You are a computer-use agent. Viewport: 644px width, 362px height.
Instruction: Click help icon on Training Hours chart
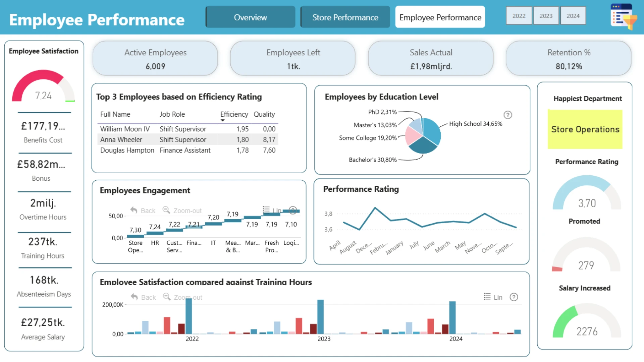point(514,297)
